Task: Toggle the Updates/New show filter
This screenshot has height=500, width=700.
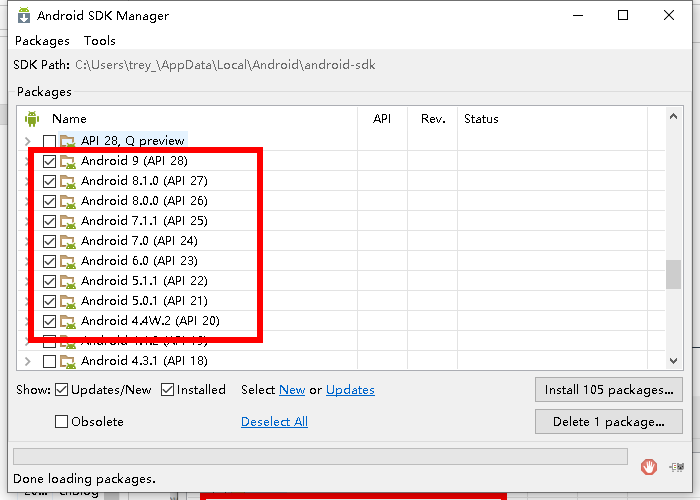Action: coord(62,390)
